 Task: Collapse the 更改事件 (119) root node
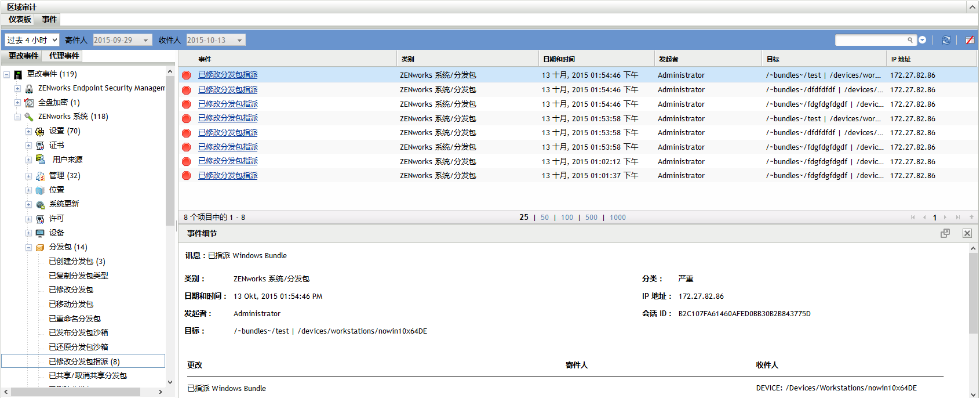[7, 74]
